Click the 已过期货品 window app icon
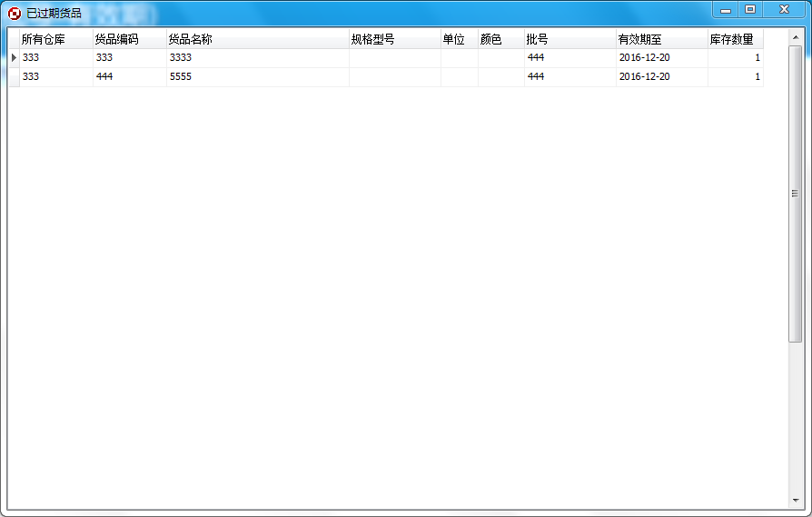The image size is (812, 517). coord(15,14)
